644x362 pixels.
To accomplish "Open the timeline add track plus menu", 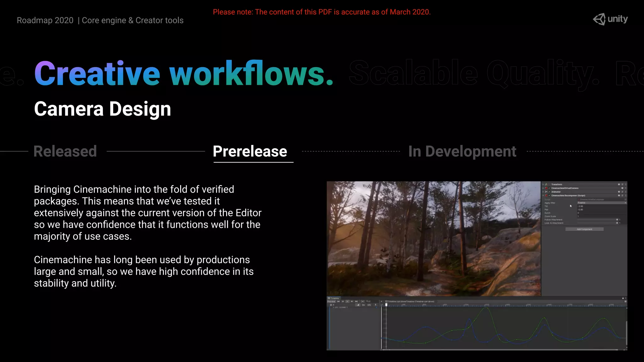I will (x=332, y=305).
